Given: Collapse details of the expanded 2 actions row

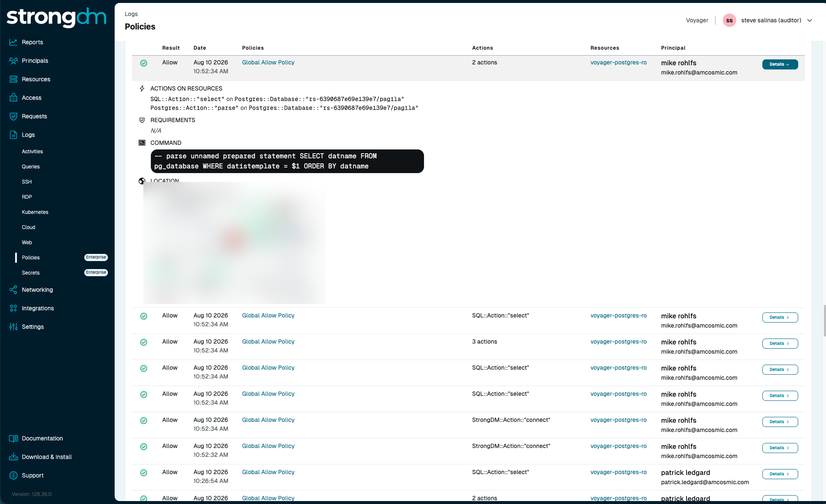Looking at the screenshot, I should (x=780, y=64).
